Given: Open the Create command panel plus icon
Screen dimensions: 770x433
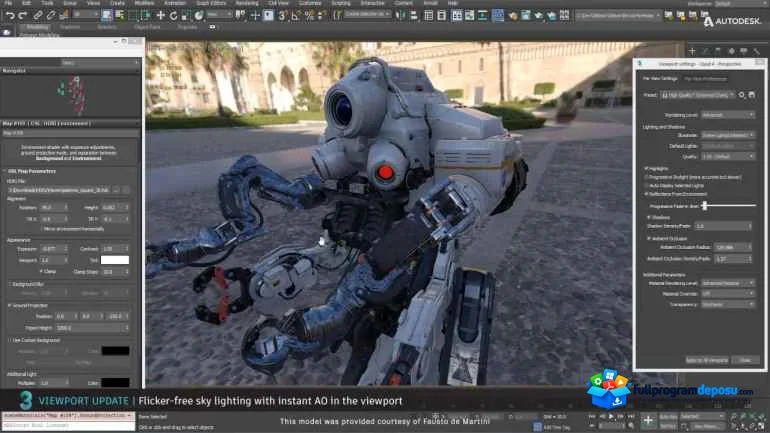Looking at the screenshot, I should 692,51.
